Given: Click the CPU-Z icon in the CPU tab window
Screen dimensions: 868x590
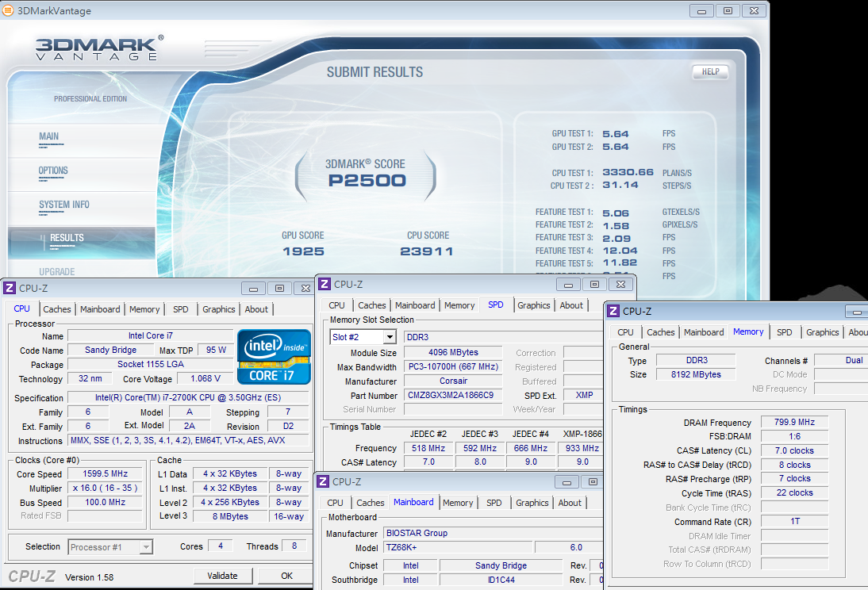Looking at the screenshot, I should pos(10,288).
